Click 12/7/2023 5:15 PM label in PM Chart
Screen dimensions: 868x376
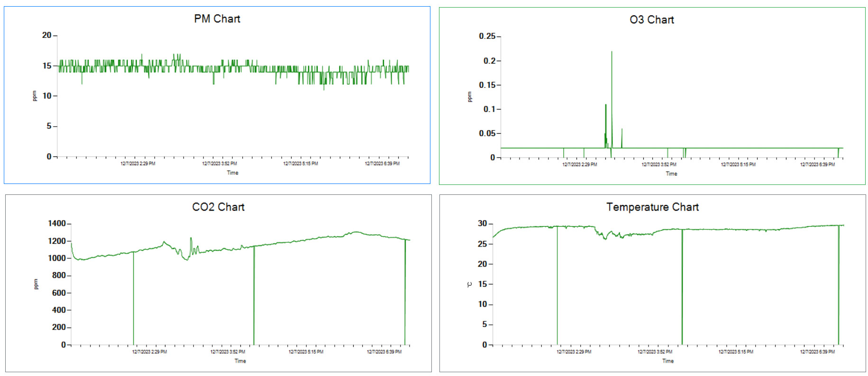pos(301,164)
